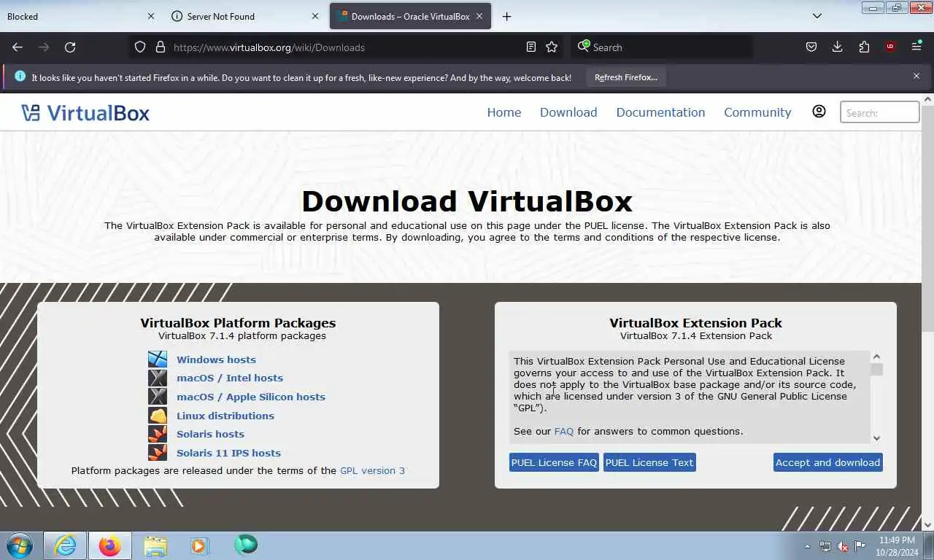Click the Firefox toolbar Search box
This screenshot has height=560, width=934.
663,47
